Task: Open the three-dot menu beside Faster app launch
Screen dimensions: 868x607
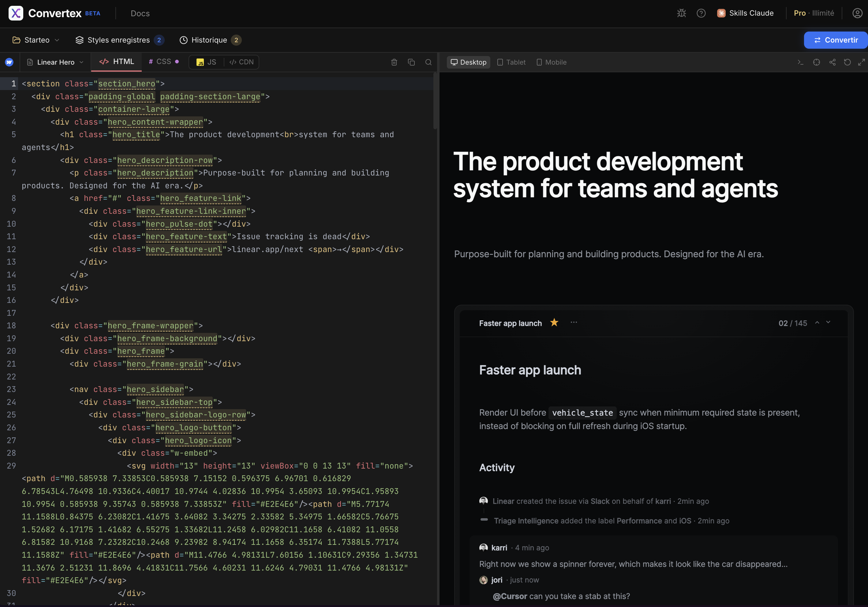Action: click(x=574, y=322)
